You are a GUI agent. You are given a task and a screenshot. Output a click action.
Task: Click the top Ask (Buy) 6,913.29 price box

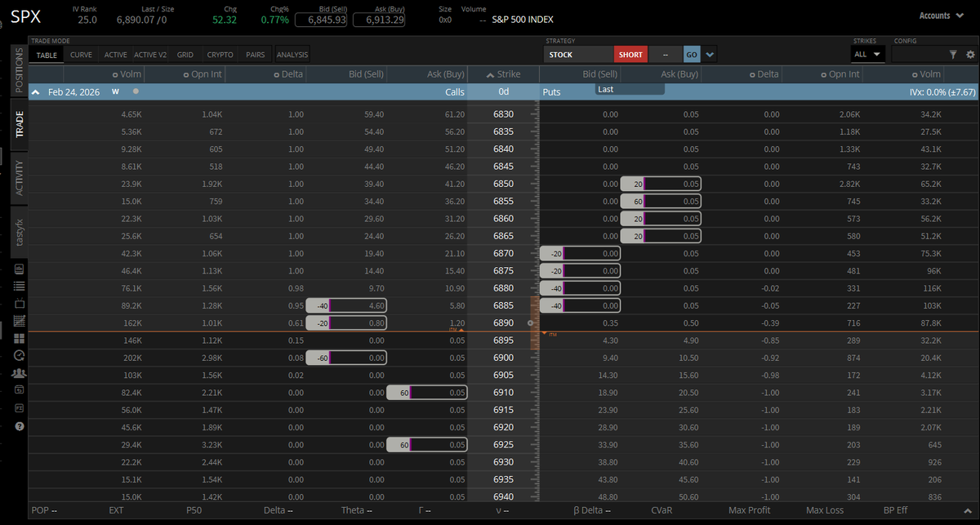click(x=379, y=20)
